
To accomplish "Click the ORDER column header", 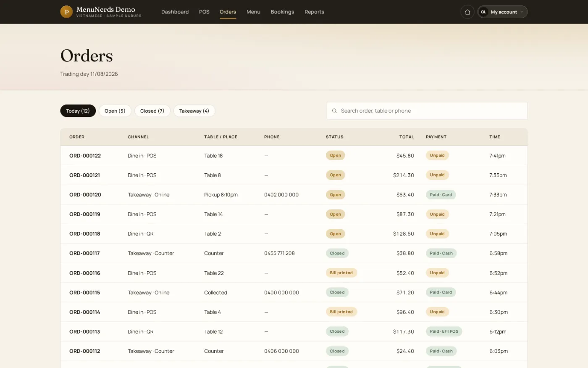I will pos(77,137).
